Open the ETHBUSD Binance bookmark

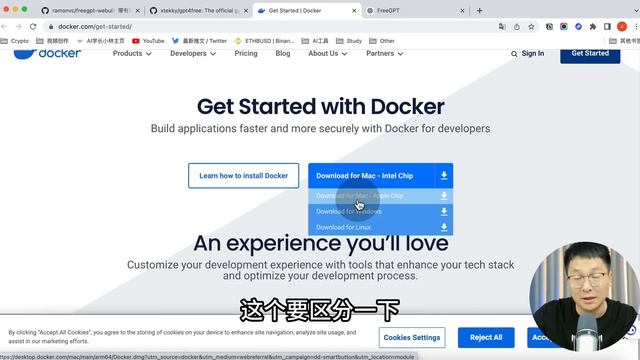tap(264, 41)
